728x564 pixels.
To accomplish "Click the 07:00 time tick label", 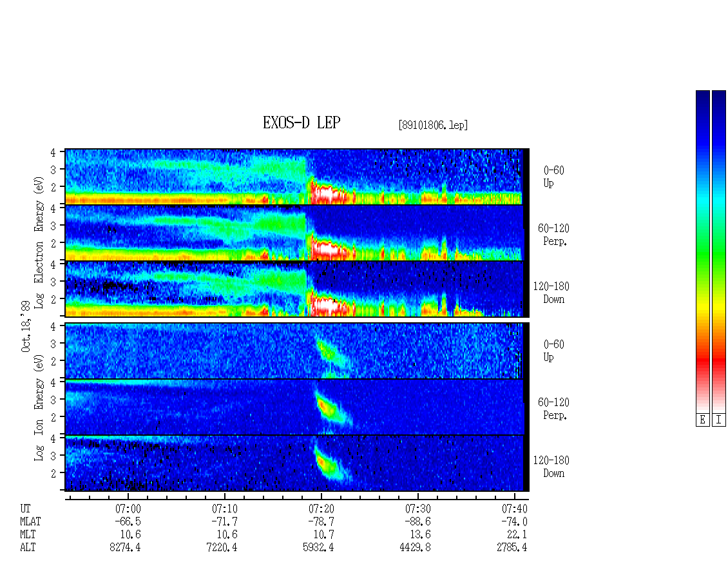I will (x=128, y=509).
